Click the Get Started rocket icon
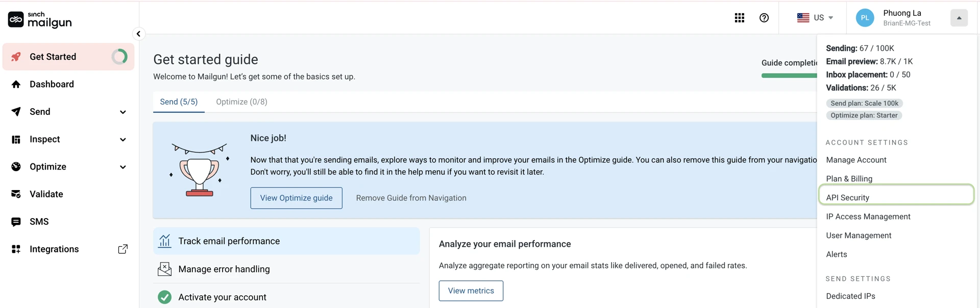 (x=16, y=57)
